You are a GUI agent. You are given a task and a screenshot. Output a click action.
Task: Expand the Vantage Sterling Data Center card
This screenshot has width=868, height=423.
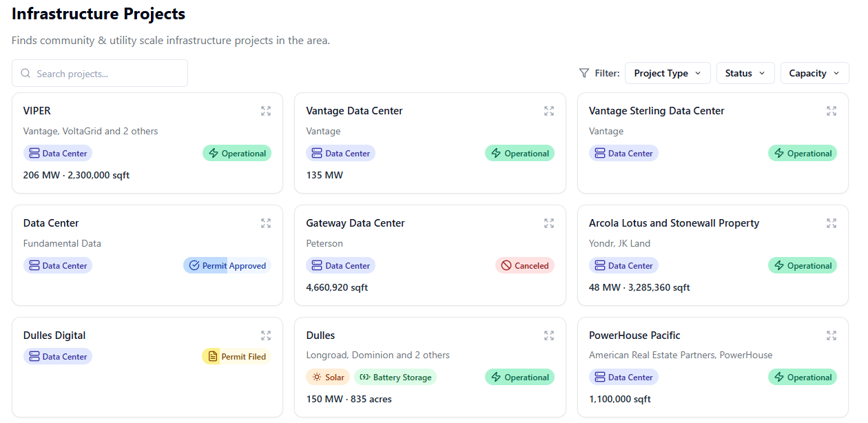click(x=831, y=111)
